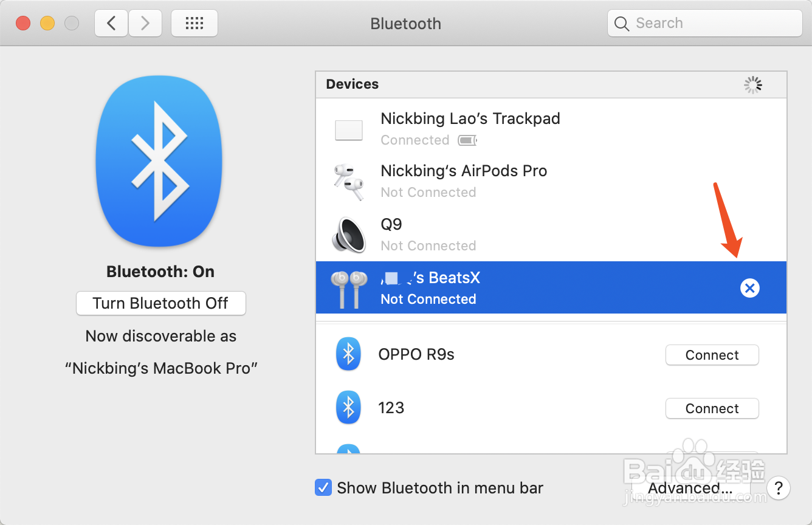The height and width of the screenshot is (525, 812).
Task: Connect to OPPO R9s
Action: point(712,355)
